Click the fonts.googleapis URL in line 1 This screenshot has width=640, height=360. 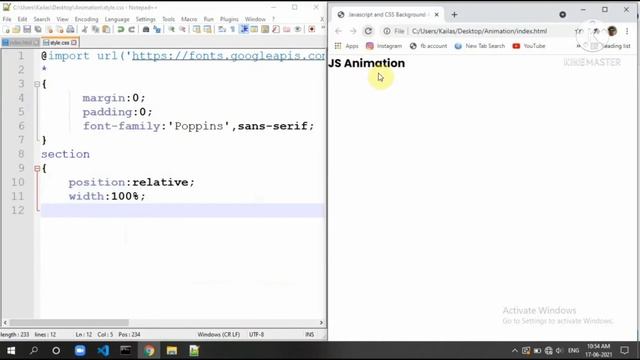coord(228,56)
